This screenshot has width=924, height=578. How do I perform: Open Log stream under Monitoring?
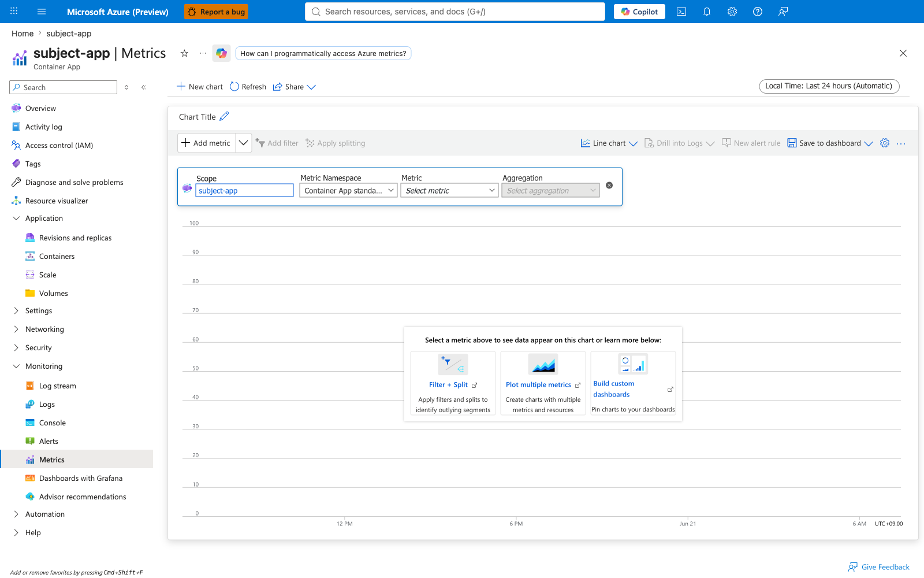point(57,386)
